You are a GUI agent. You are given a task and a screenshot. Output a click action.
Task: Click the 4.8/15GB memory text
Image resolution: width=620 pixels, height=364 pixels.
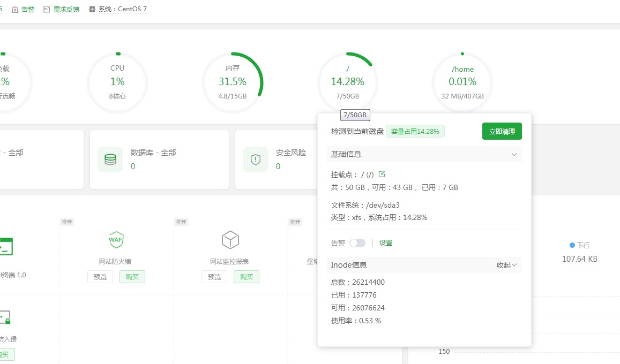tap(233, 96)
